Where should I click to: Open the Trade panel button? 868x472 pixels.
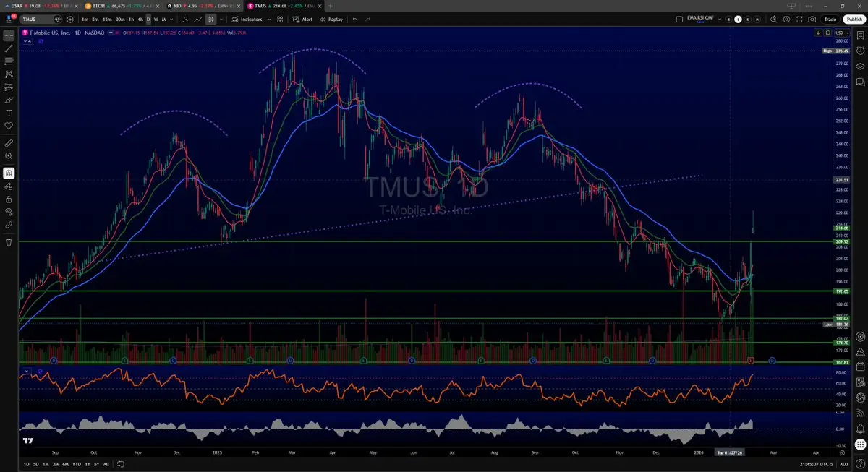pos(830,20)
